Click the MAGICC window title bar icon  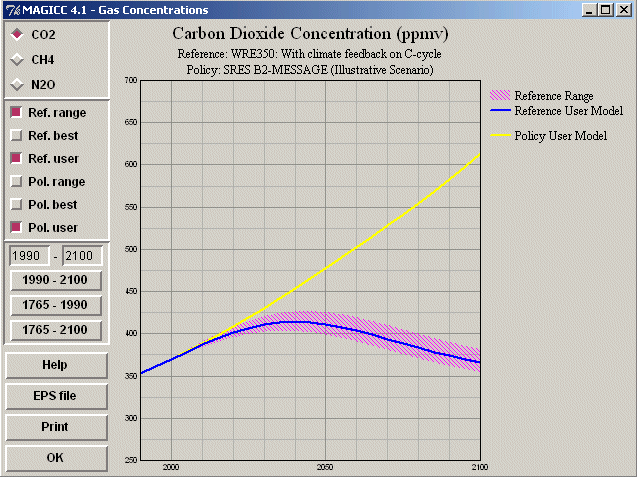[x=10, y=9]
